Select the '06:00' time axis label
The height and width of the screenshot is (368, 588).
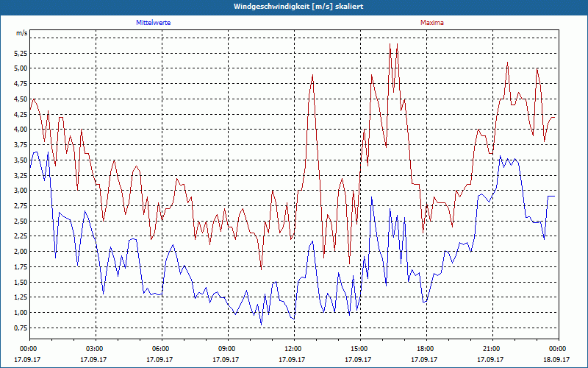pyautogui.click(x=162, y=349)
